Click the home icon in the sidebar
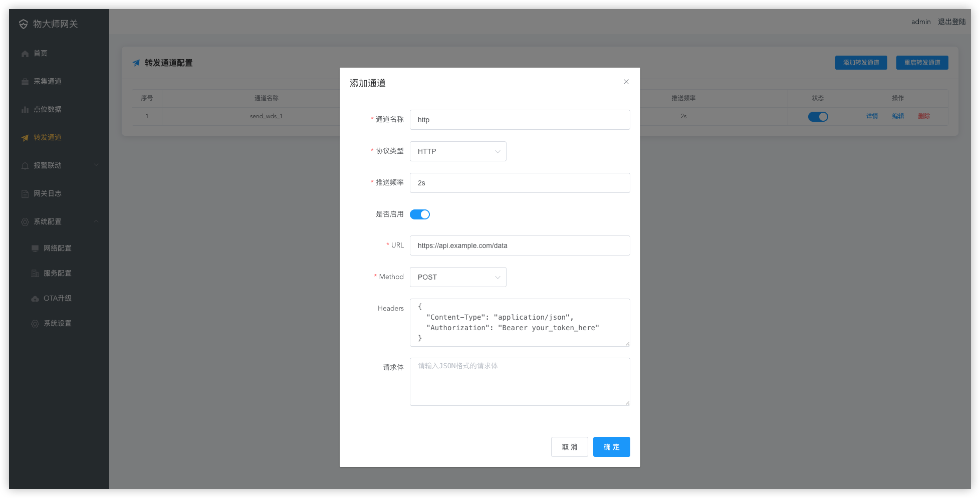This screenshot has height=498, width=980. point(25,54)
